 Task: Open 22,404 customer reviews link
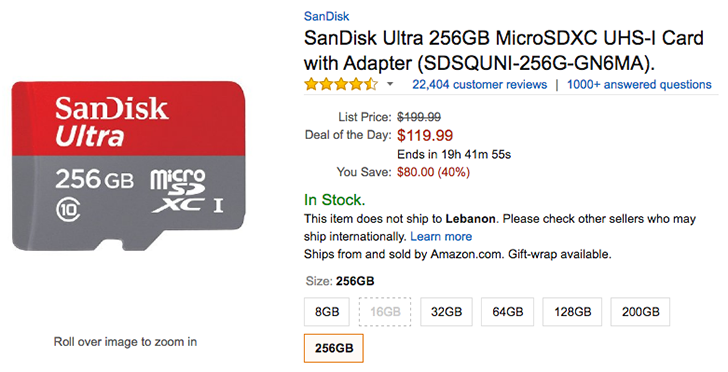[x=480, y=85]
